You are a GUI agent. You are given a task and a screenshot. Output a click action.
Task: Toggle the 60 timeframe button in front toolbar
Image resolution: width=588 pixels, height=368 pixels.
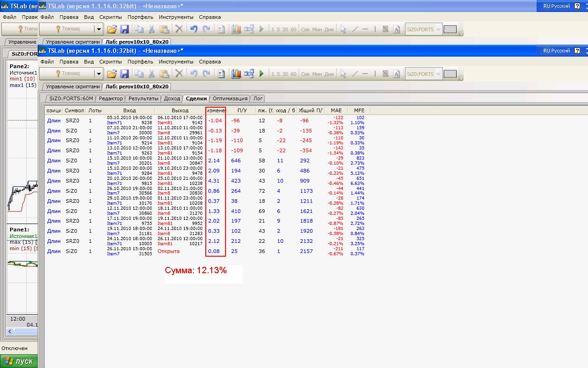click(294, 74)
